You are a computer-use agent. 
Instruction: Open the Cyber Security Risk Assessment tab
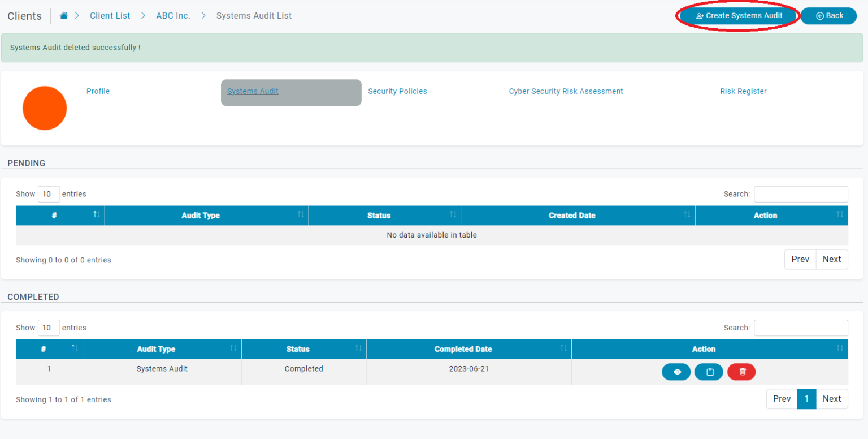pyautogui.click(x=566, y=91)
